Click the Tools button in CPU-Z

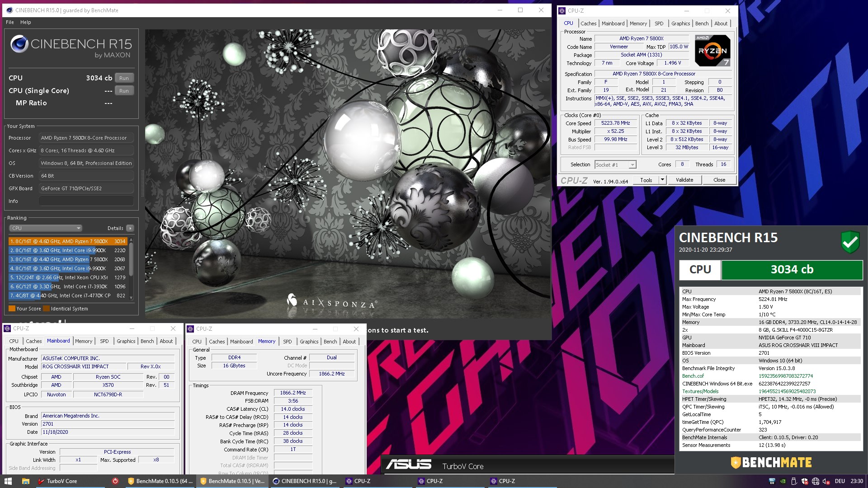click(x=646, y=180)
